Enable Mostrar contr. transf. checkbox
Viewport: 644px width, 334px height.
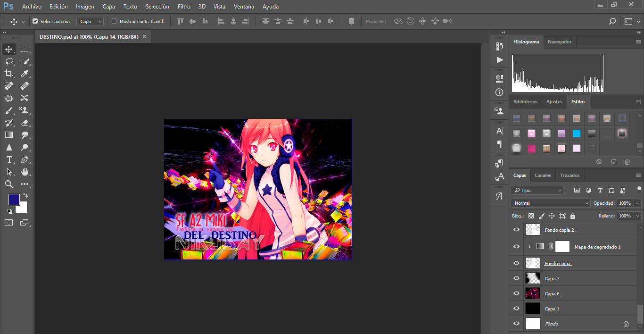[x=114, y=21]
